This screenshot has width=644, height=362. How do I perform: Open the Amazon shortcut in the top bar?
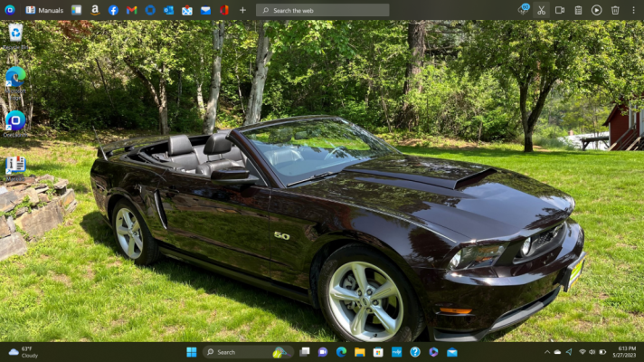pyautogui.click(x=95, y=10)
